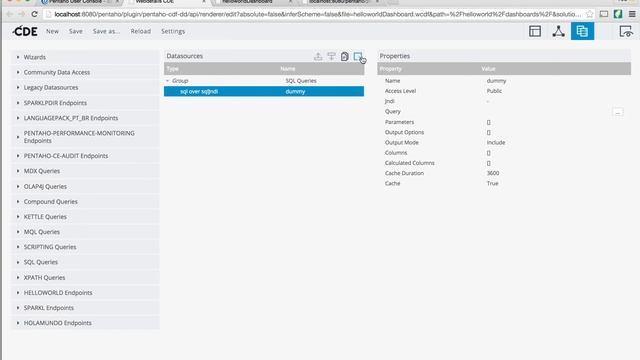Image resolution: width=640 pixels, height=360 pixels.
Task: Open Settings in the CDE toolbar
Action: click(173, 31)
